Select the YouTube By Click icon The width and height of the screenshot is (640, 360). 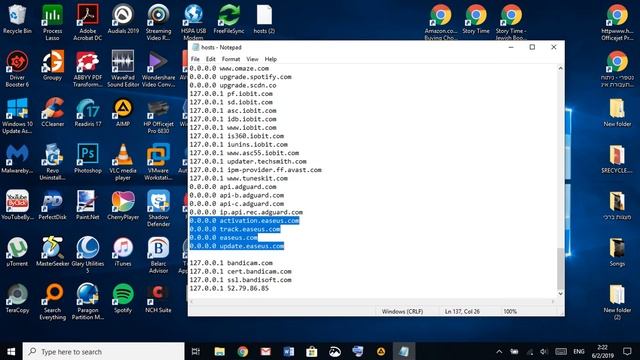point(17,205)
